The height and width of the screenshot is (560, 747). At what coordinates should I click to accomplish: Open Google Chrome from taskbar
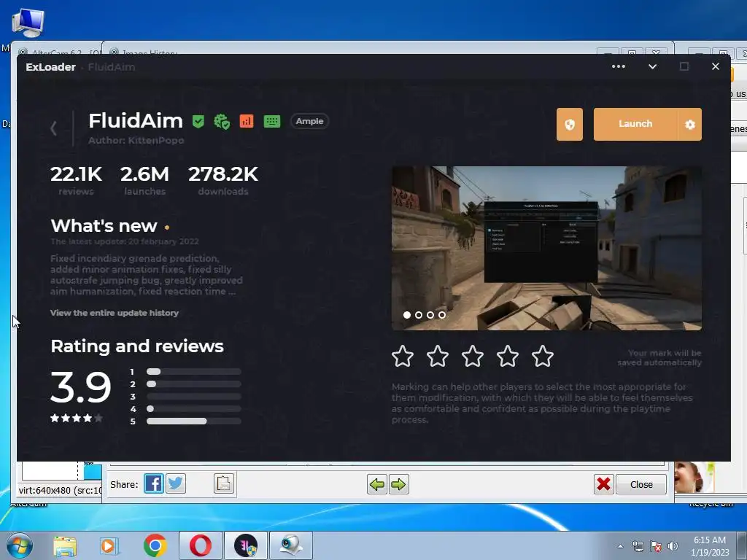[x=155, y=545]
